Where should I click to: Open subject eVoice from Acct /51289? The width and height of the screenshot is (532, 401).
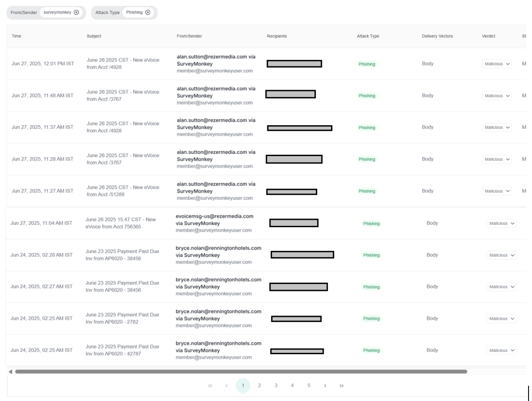pos(123,191)
